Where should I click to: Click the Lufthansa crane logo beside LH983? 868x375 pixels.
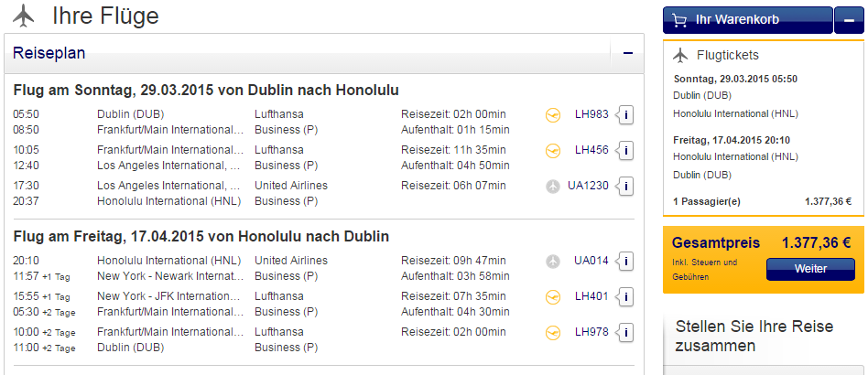[x=552, y=115]
